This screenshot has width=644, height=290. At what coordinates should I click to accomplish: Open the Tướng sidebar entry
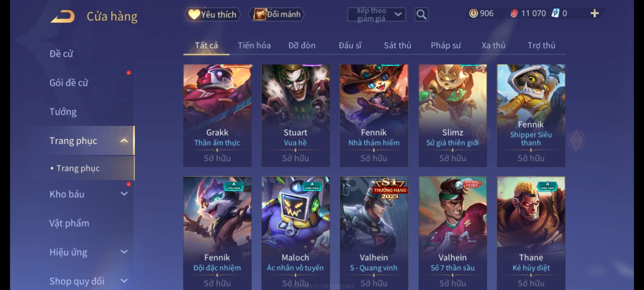point(63,112)
